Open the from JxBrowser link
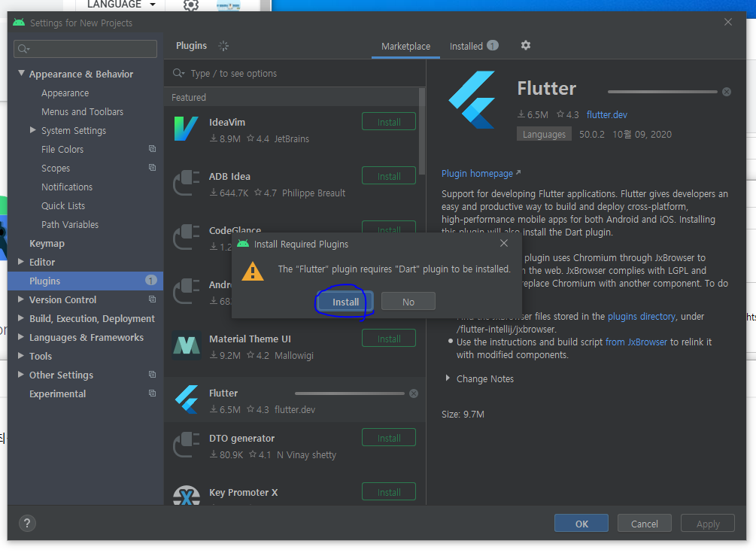The height and width of the screenshot is (556, 756). pos(636,342)
